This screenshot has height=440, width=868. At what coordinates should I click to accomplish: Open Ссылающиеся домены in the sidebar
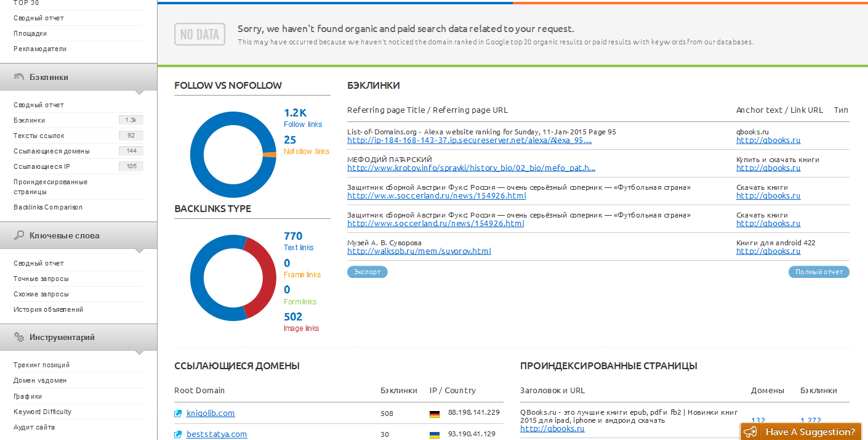[x=52, y=151]
